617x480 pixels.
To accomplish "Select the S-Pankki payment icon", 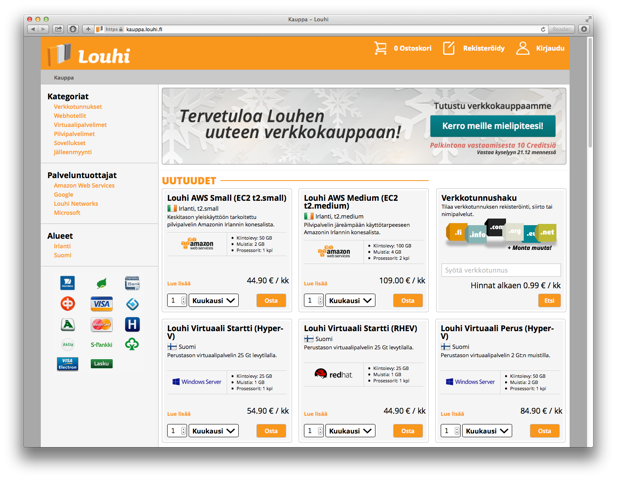I will point(102,345).
